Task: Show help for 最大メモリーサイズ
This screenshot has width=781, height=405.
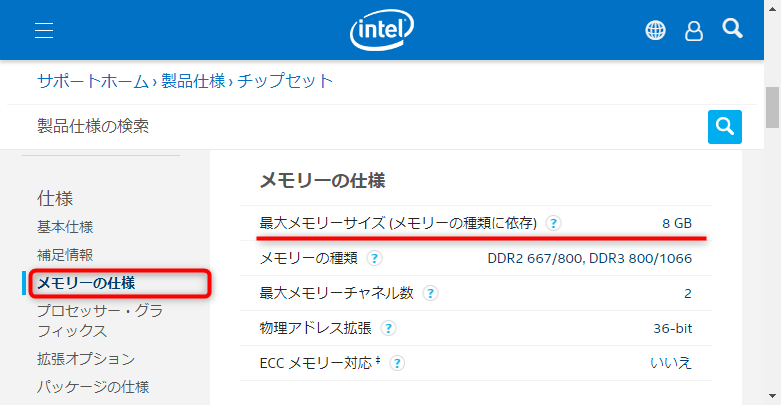Action: pos(553,223)
